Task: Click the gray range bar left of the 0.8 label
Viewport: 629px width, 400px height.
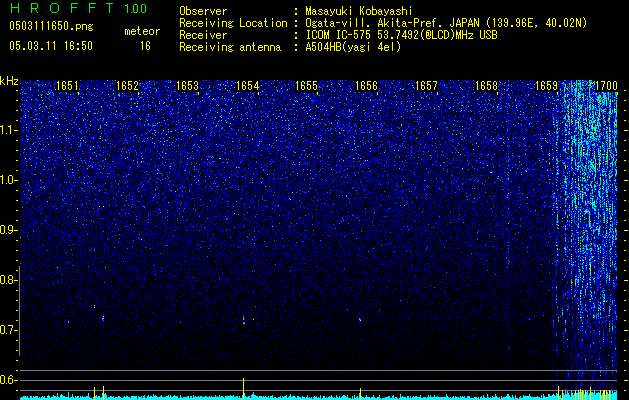Action: pos(20,311)
